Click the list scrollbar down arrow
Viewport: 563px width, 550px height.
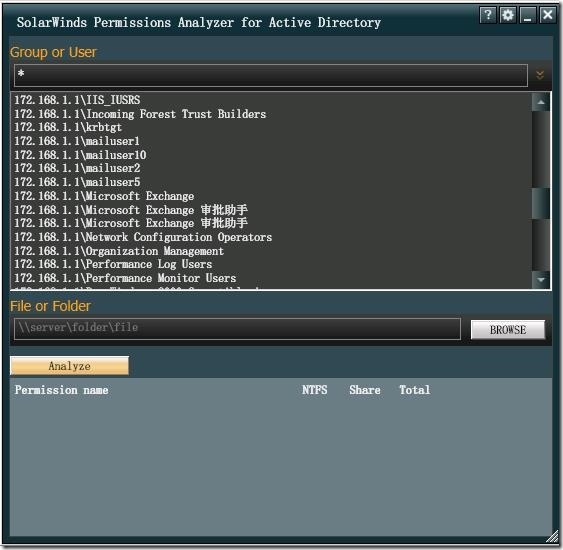coord(541,279)
